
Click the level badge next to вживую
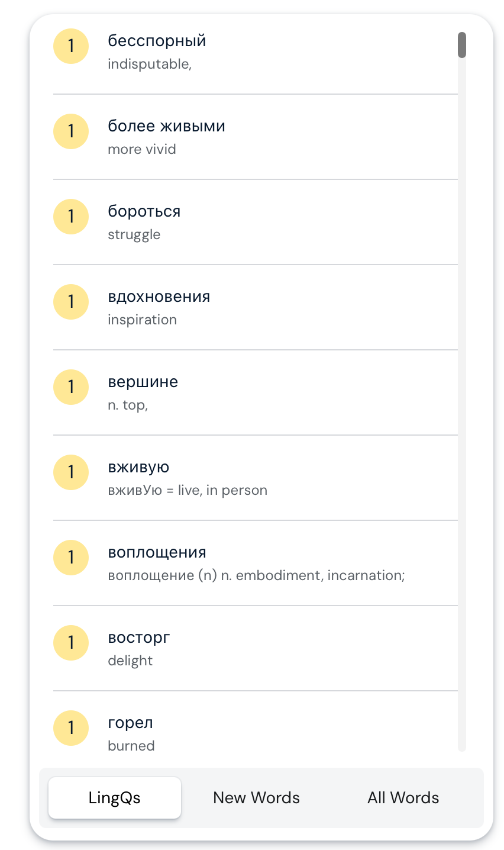71,472
